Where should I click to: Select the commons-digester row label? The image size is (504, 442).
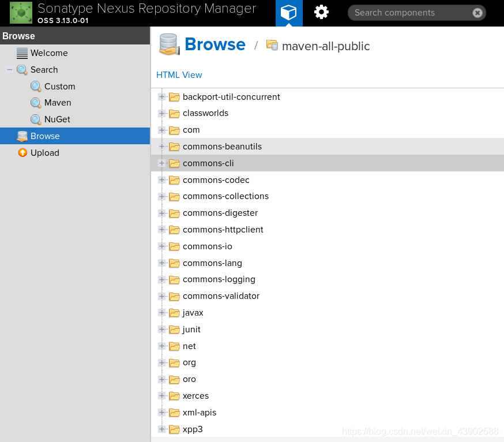220,213
